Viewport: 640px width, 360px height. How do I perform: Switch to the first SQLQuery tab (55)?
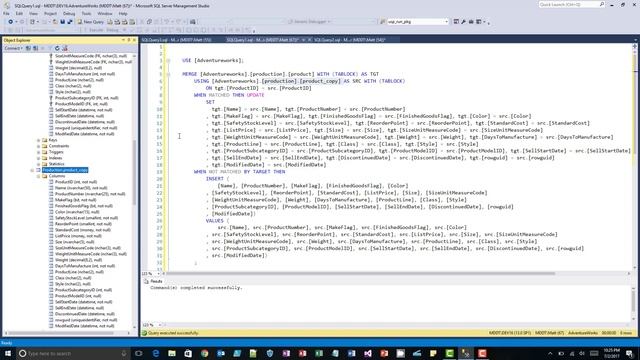176,40
